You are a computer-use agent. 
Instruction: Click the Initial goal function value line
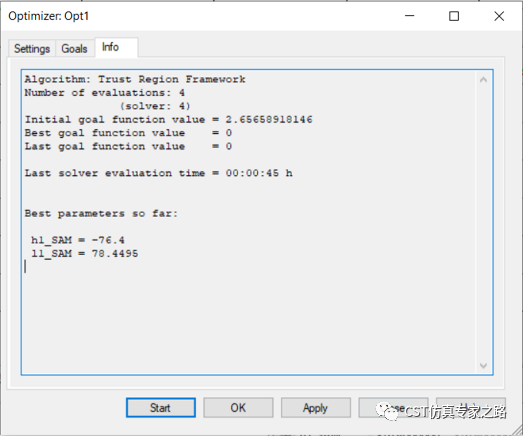click(168, 119)
